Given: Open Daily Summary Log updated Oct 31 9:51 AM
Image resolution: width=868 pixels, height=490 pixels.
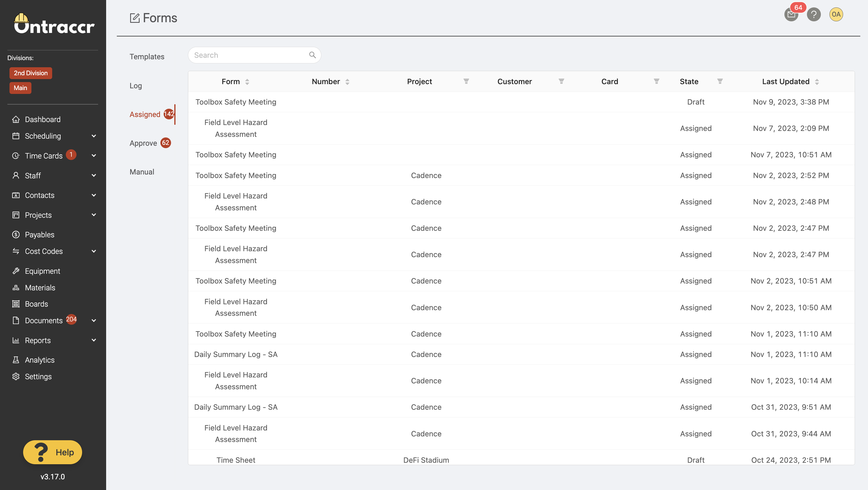Looking at the screenshot, I should coord(521,407).
